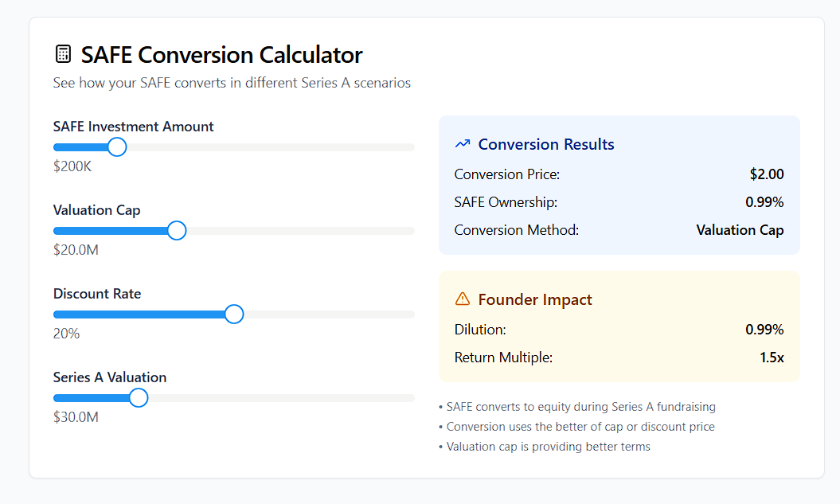
Task: Click the $20.0M valuation cap readout
Action: (x=76, y=250)
